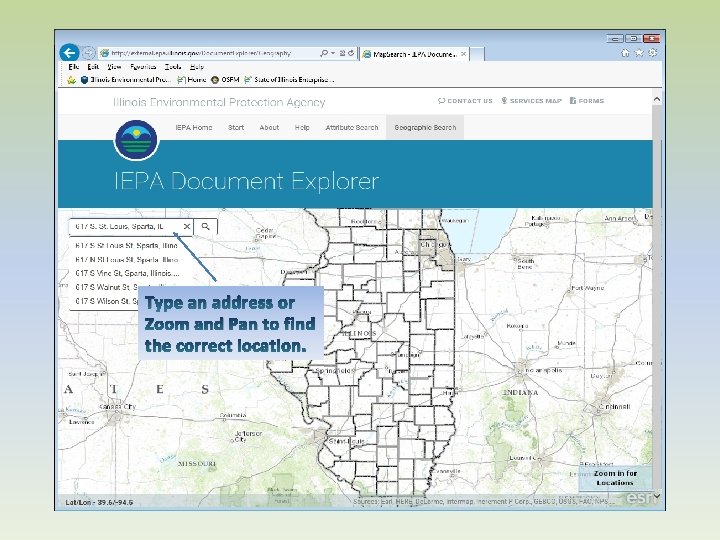Click the Add to favorites bar star icon
720x540 pixels.
(x=72, y=80)
